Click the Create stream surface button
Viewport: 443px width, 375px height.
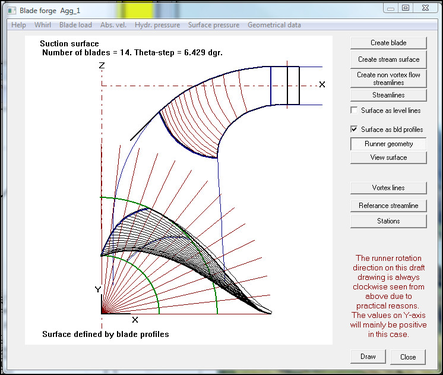[x=388, y=59]
